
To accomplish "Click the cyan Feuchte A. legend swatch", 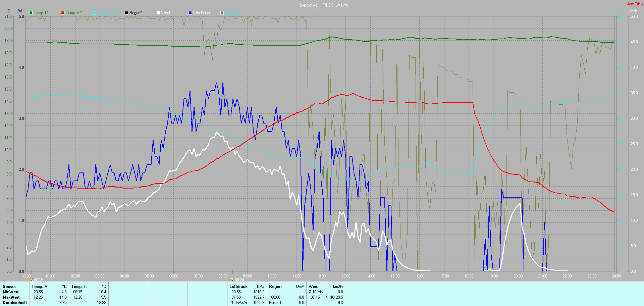I will coord(95,13).
